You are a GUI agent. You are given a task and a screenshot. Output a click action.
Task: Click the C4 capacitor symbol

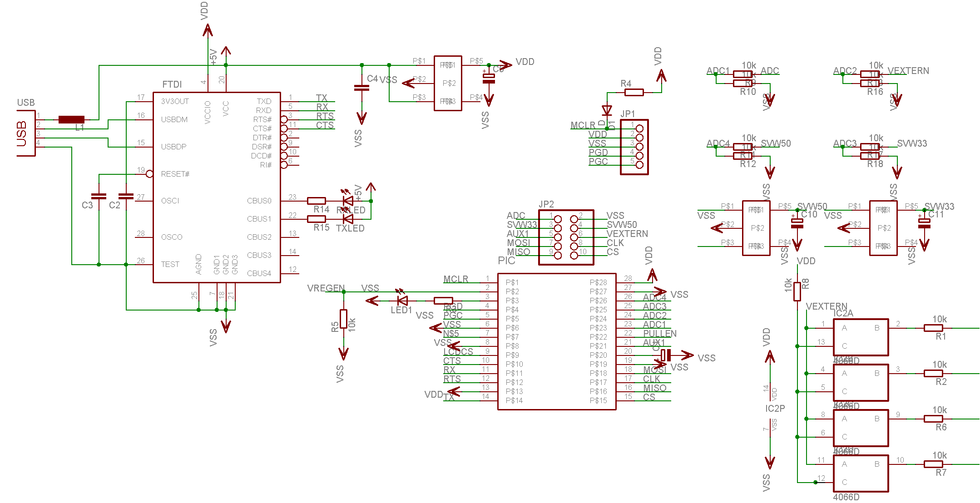pos(361,88)
